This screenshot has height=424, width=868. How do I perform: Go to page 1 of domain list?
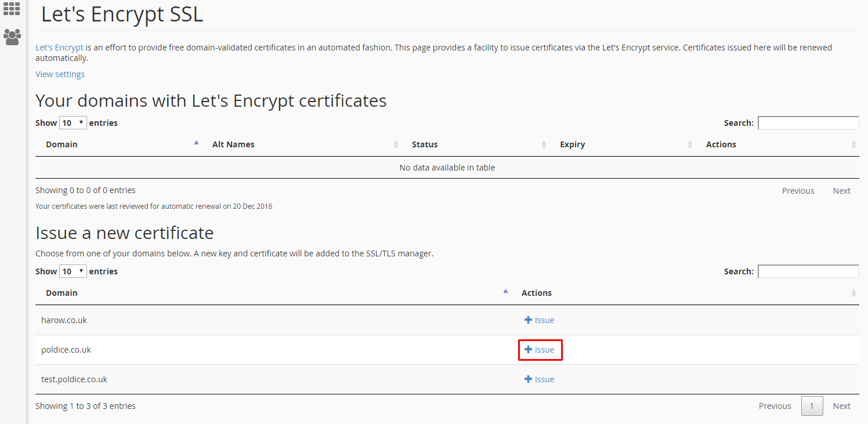(812, 406)
